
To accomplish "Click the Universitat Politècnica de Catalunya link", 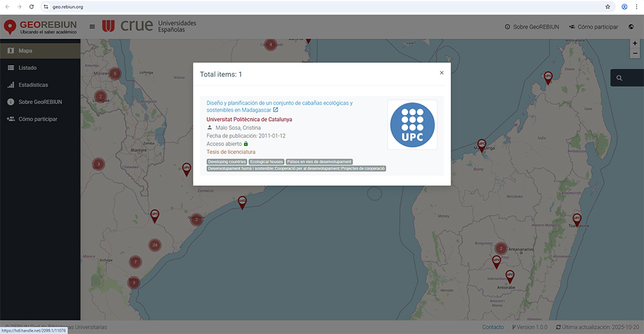I will point(249,119).
